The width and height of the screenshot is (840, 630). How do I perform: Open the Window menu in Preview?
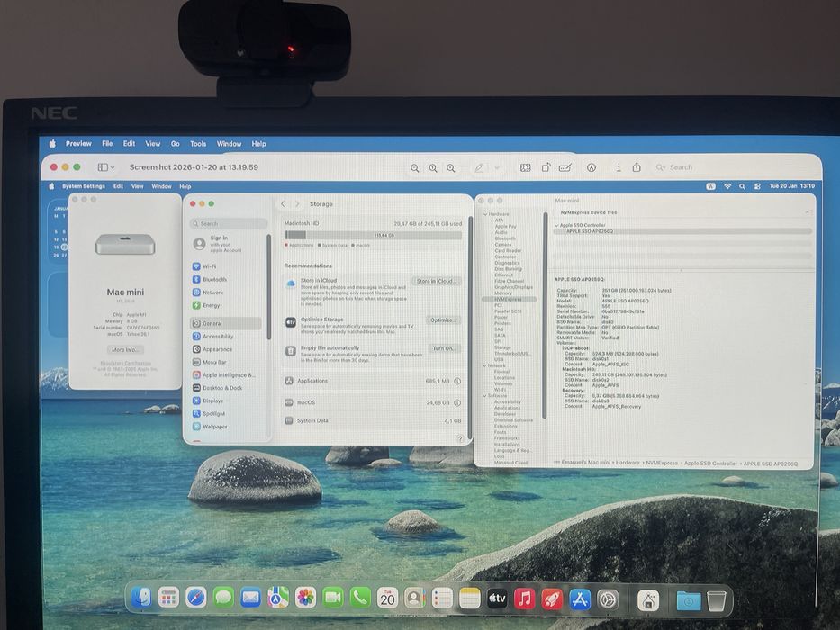click(229, 144)
